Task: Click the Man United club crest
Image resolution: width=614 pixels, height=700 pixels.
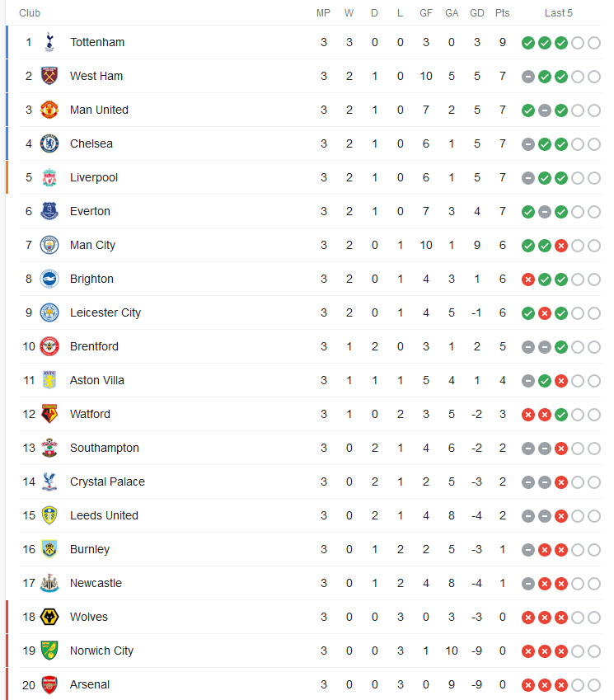Action: [x=49, y=110]
